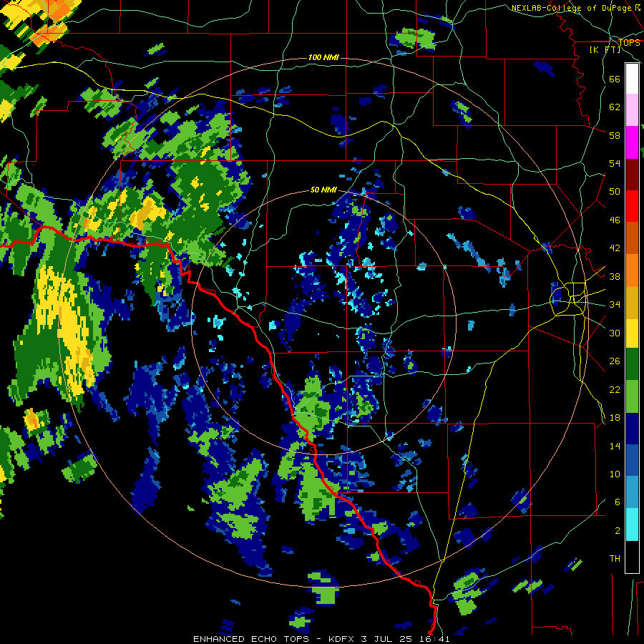Select the light green legend color segment
Screen dimensions: 644x644
coord(632,396)
